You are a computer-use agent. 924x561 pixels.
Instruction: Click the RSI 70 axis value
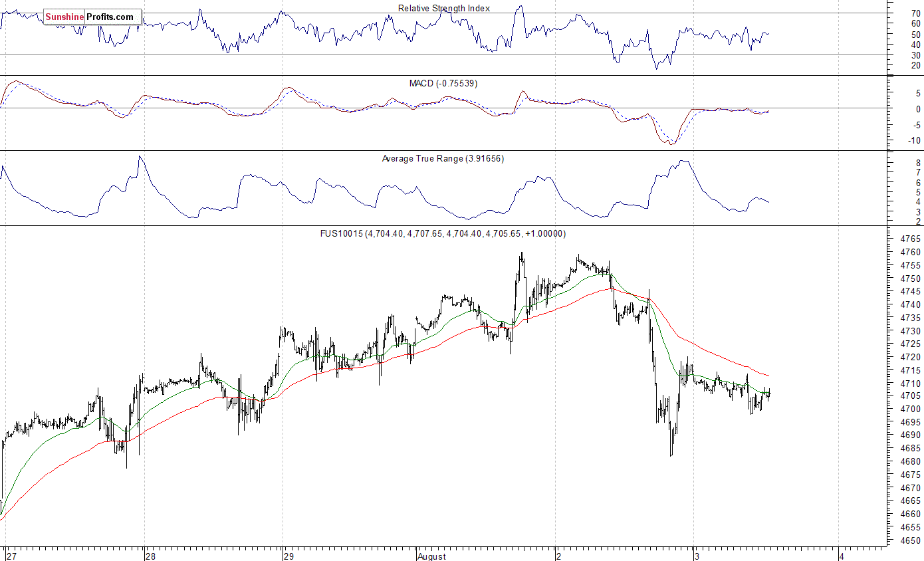click(x=916, y=13)
